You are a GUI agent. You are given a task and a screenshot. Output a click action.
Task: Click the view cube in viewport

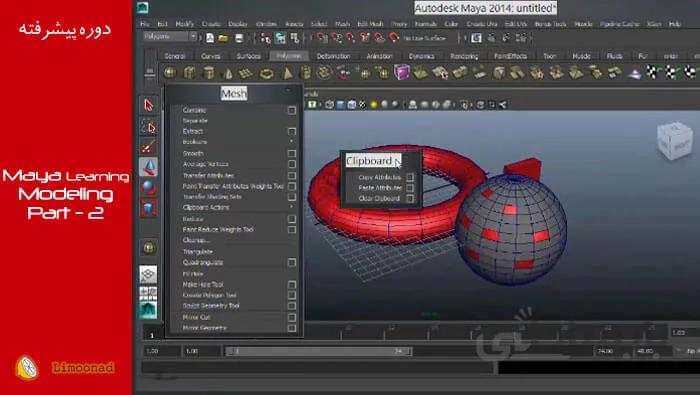[675, 141]
